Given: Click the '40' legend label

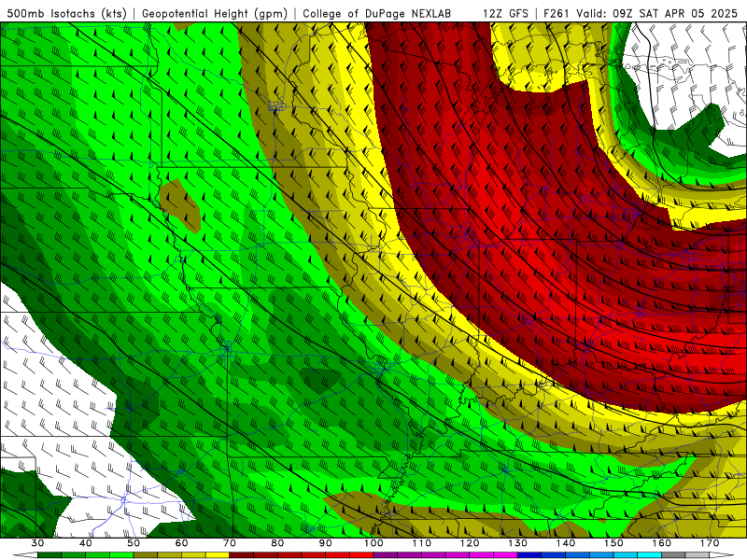Looking at the screenshot, I should [x=86, y=543].
